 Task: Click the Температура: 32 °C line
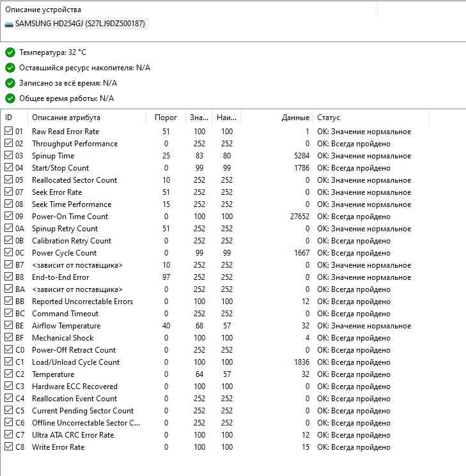52,52
